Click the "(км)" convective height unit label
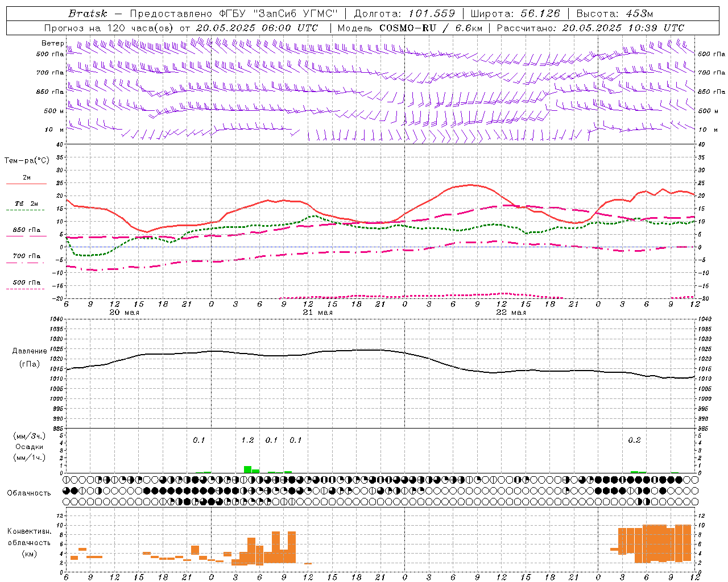The image size is (728, 582). pos(29,554)
